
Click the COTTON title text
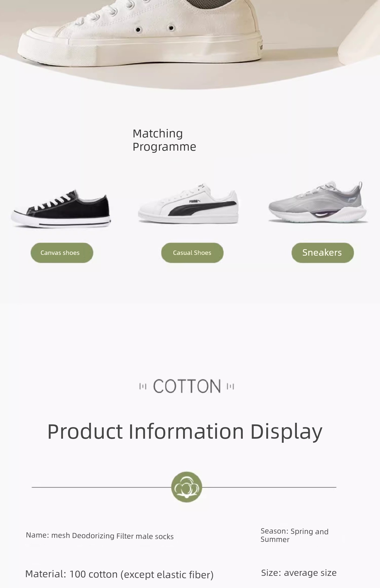click(187, 386)
